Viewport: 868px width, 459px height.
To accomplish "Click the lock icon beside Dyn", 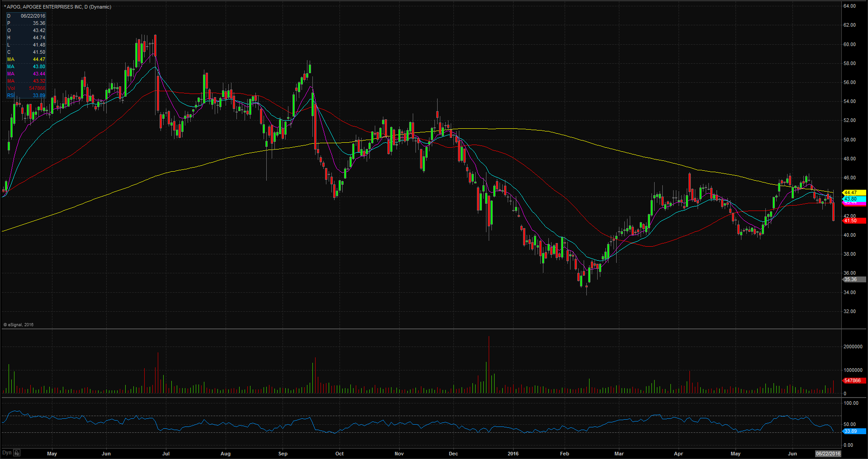I will coord(17,453).
